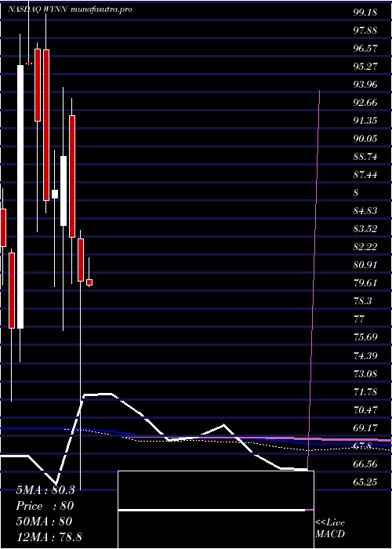
Task: Select the 99.18 price axis label
Action: click(365, 13)
